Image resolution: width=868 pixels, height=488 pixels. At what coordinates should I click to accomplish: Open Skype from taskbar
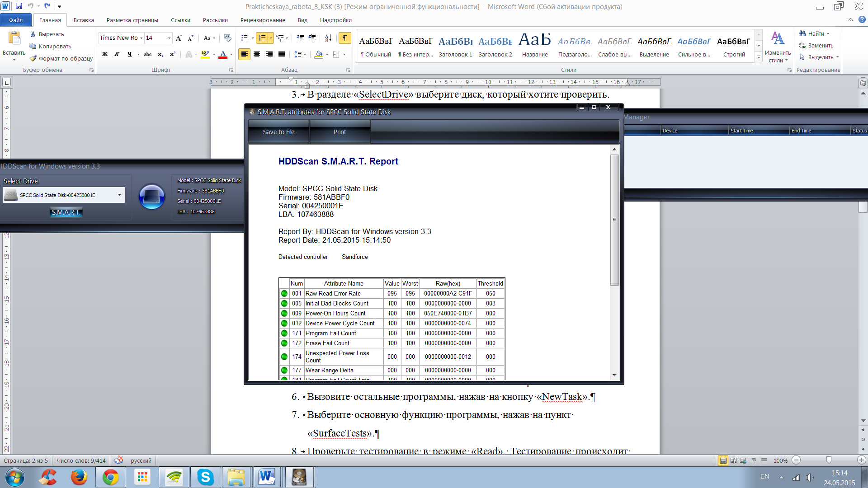(205, 477)
